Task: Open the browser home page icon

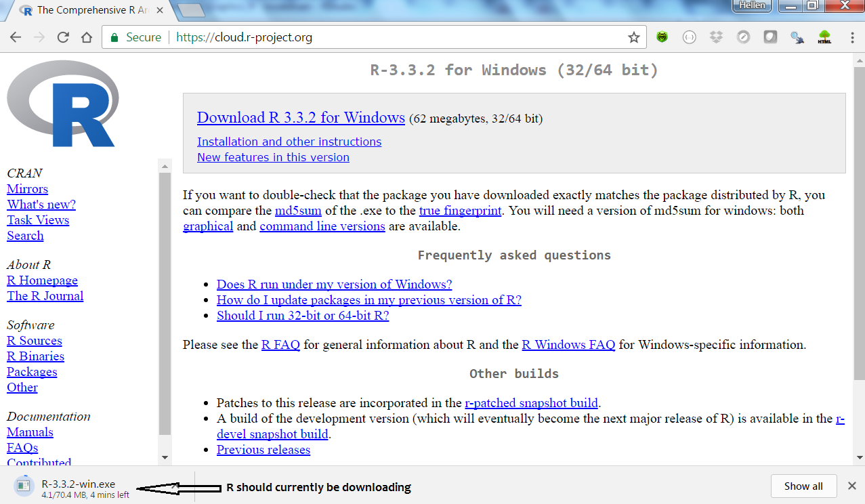Action: coord(86,38)
